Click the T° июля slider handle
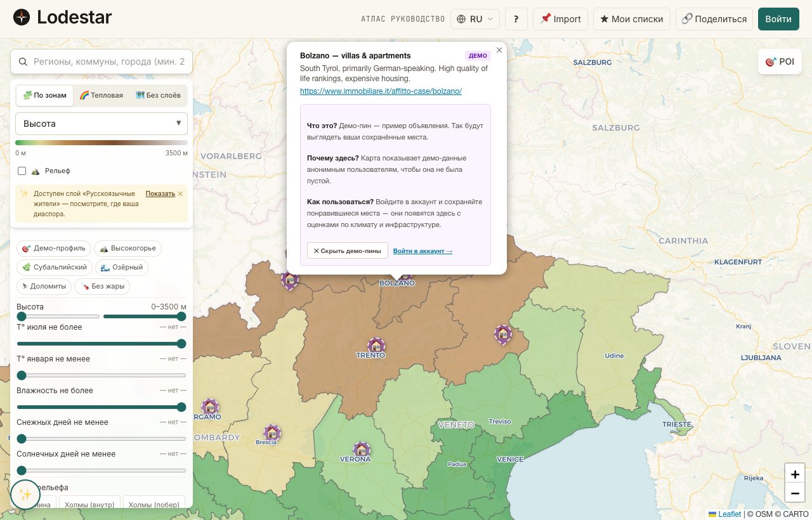Viewport: 812px width, 520px height. tap(181, 344)
